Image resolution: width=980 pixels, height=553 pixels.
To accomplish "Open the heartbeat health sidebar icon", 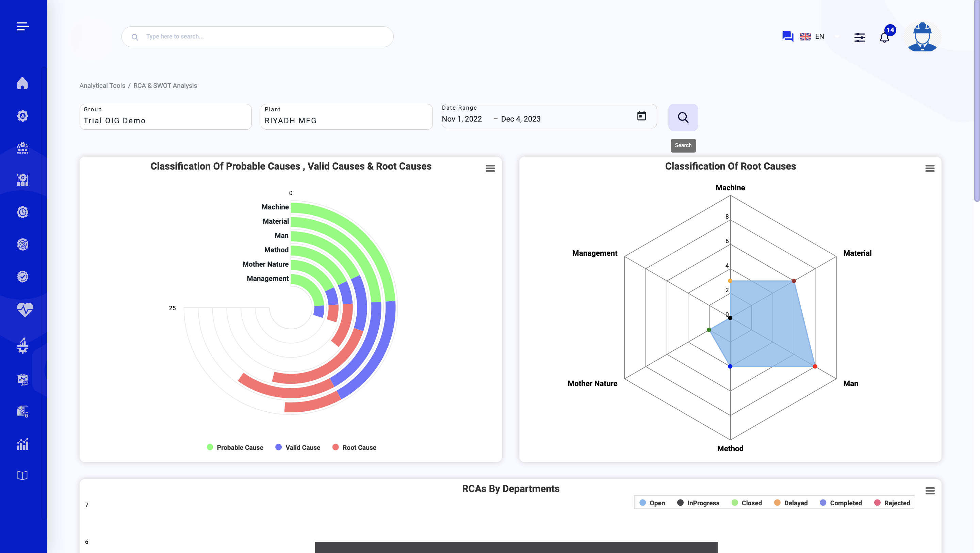I will tap(25, 310).
